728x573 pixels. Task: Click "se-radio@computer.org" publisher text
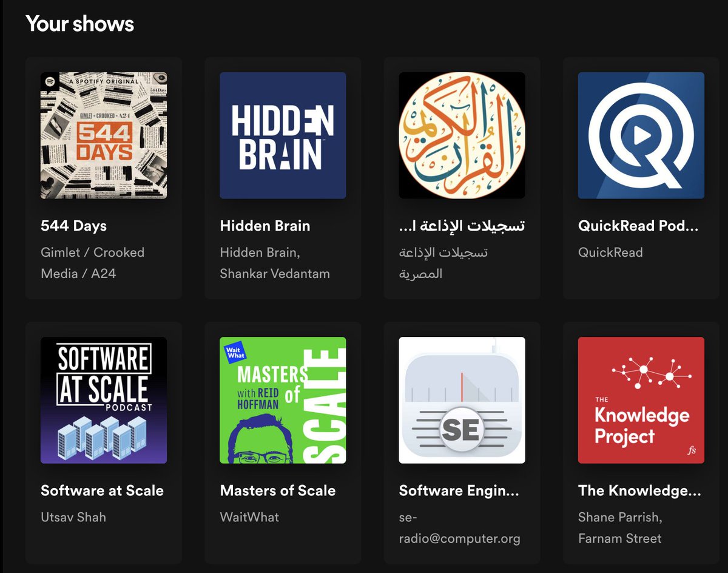[459, 527]
